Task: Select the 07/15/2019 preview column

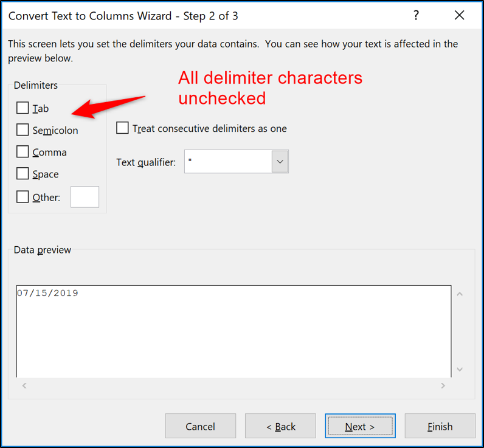Action: (47, 294)
